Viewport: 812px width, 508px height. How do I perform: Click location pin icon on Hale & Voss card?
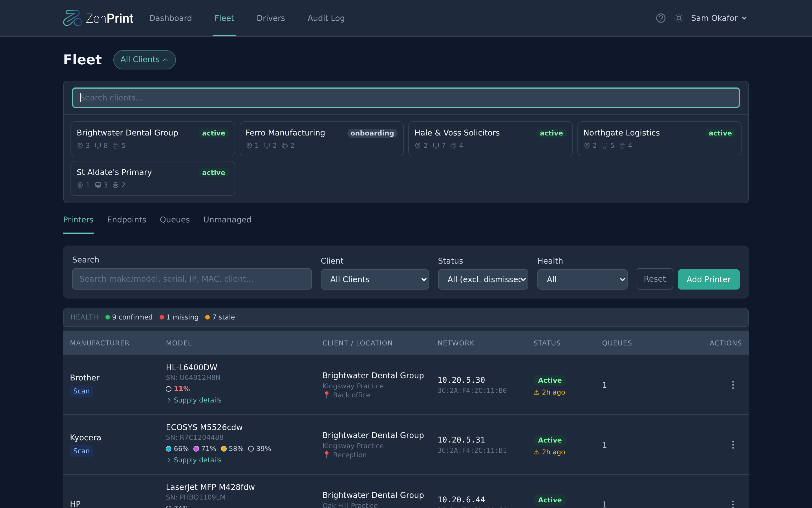click(418, 146)
